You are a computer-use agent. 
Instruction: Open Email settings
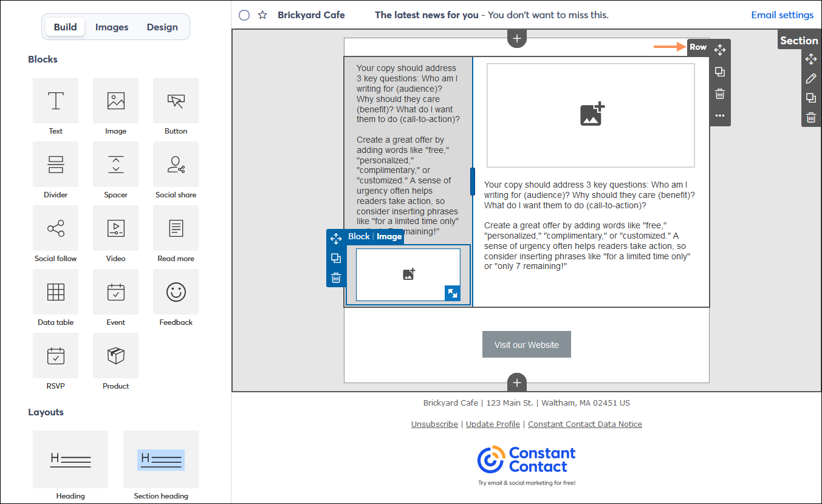pos(782,15)
